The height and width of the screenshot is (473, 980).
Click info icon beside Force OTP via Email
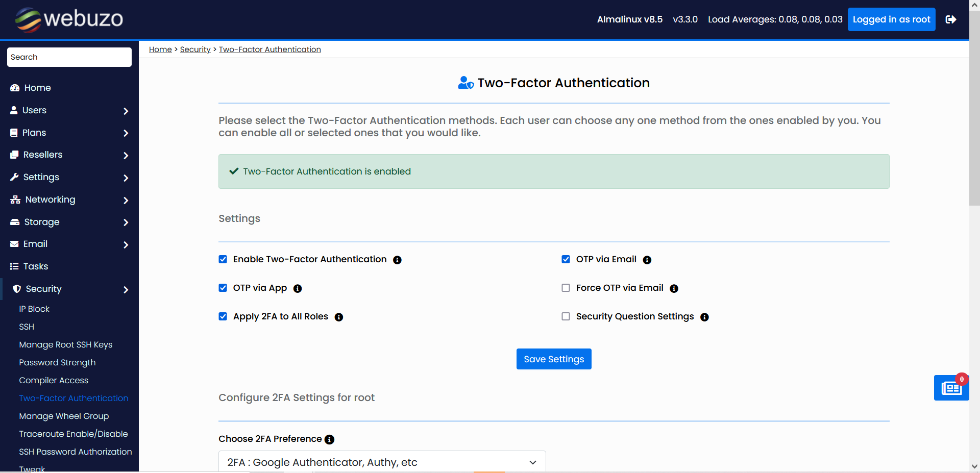click(x=674, y=289)
